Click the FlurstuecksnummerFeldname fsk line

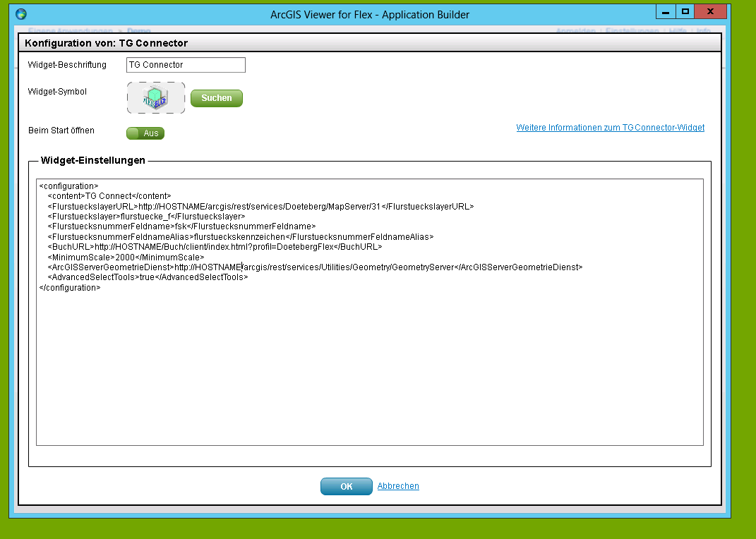coord(182,226)
